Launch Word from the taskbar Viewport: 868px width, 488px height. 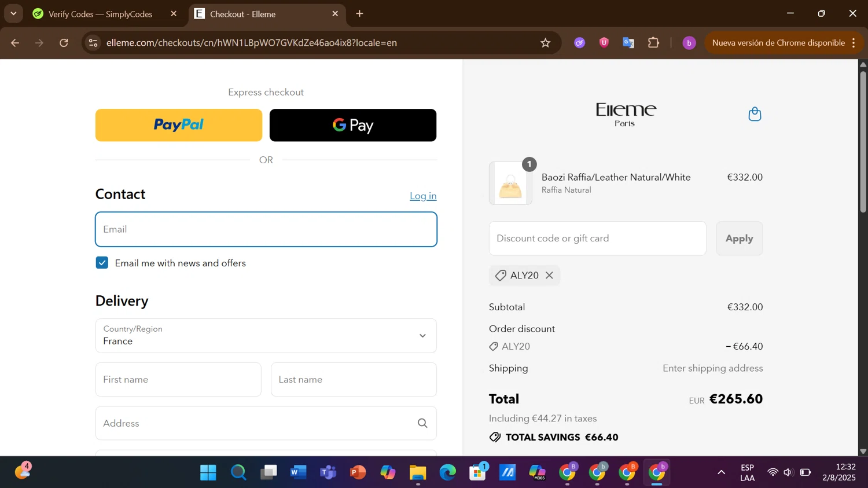point(298,473)
